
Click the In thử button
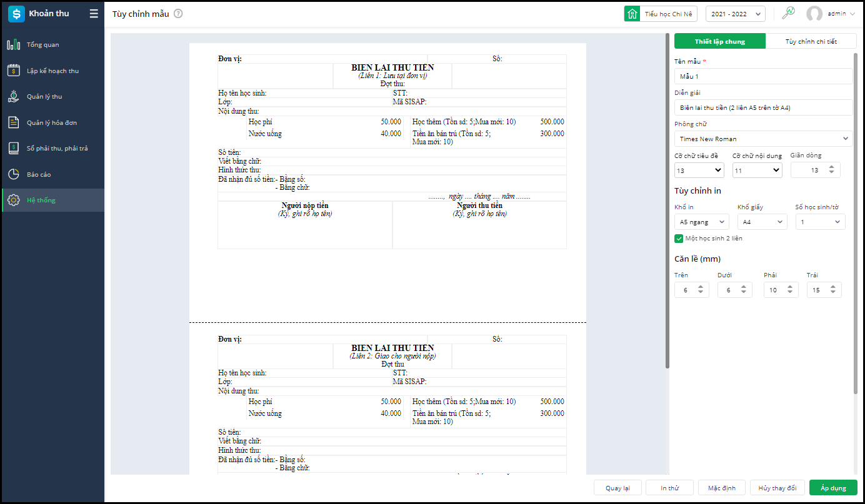click(x=670, y=488)
